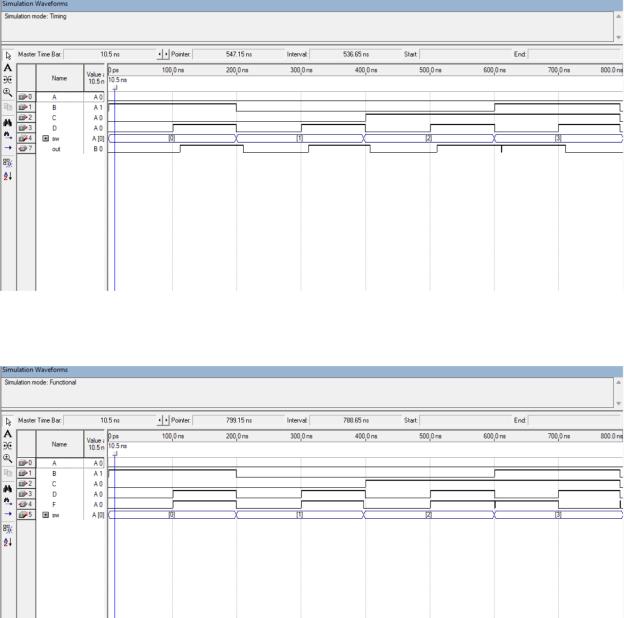Click the Master Time Bar field in Functional window

[110, 420]
